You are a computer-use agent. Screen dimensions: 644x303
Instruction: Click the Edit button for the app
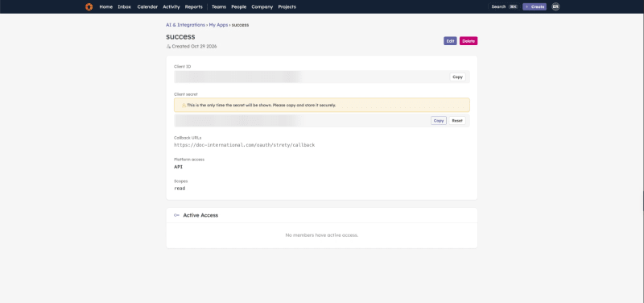450,41
